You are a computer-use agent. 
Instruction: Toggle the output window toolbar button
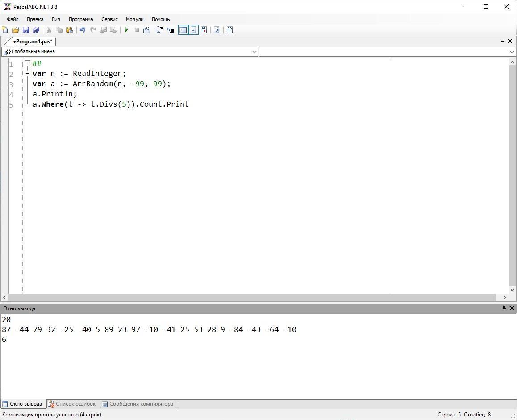pyautogui.click(x=183, y=30)
